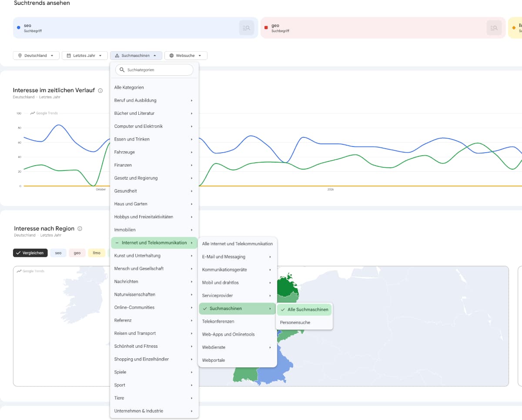
Task: Click the category icon on Suchmaschinen filter
Action: point(117,56)
